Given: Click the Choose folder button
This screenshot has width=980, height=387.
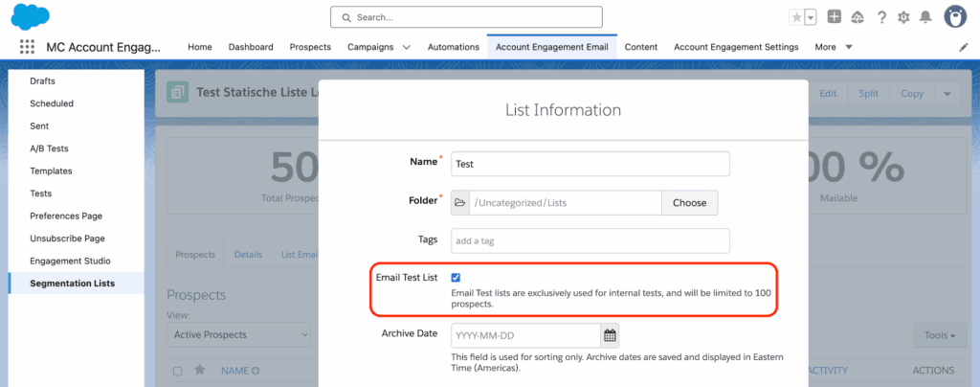Looking at the screenshot, I should [x=689, y=202].
